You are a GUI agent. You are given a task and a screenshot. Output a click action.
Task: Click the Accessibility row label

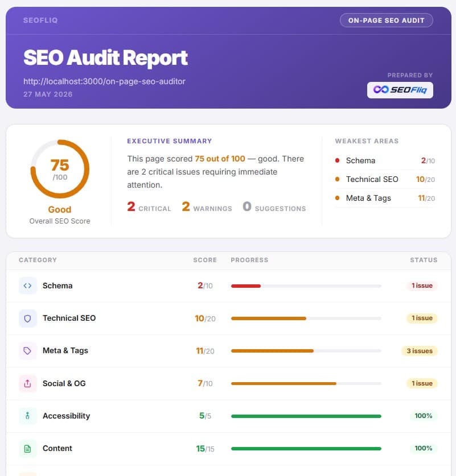coord(66,416)
